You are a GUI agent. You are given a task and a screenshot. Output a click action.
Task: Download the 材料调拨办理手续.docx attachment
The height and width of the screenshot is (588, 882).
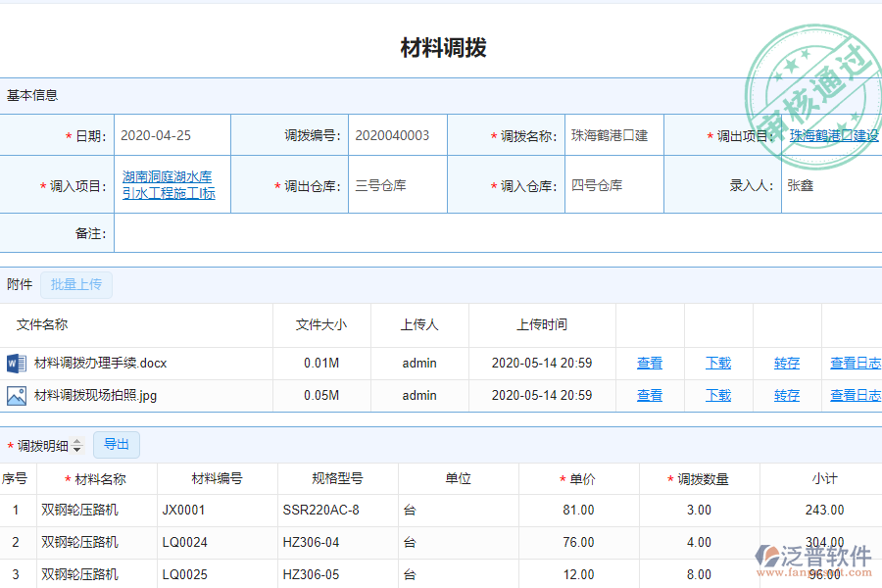718,363
